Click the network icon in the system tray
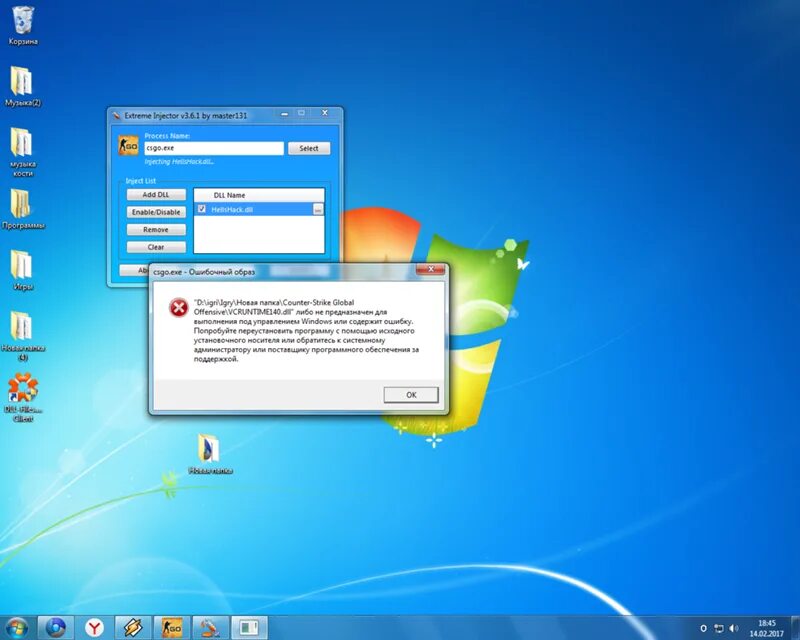This screenshot has height=640, width=800. click(719, 628)
